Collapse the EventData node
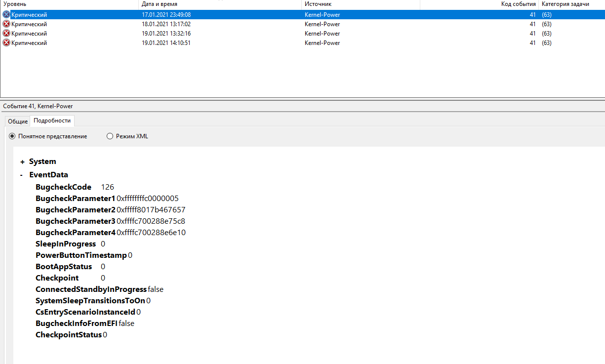 (22, 175)
